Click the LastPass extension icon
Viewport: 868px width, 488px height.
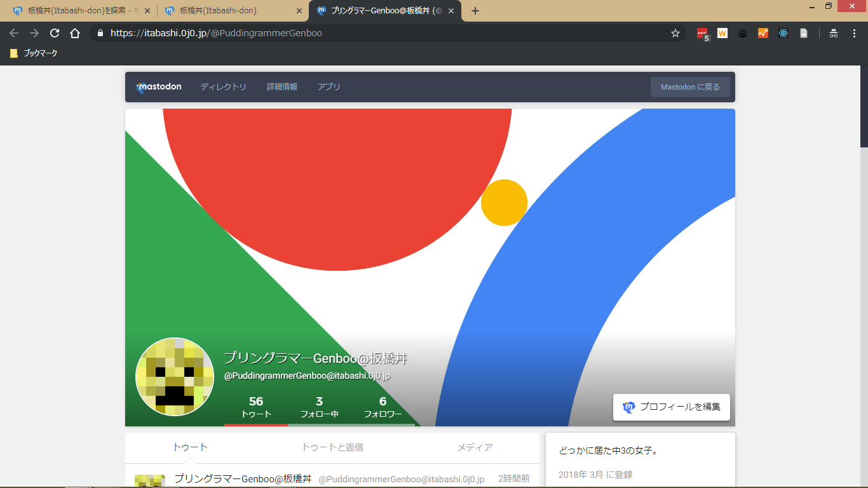coord(702,34)
